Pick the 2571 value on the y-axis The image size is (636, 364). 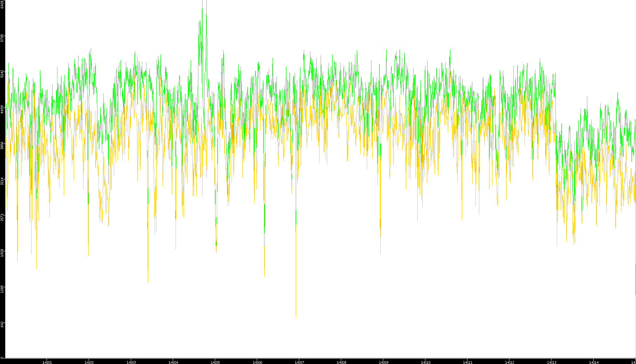(x=2, y=217)
